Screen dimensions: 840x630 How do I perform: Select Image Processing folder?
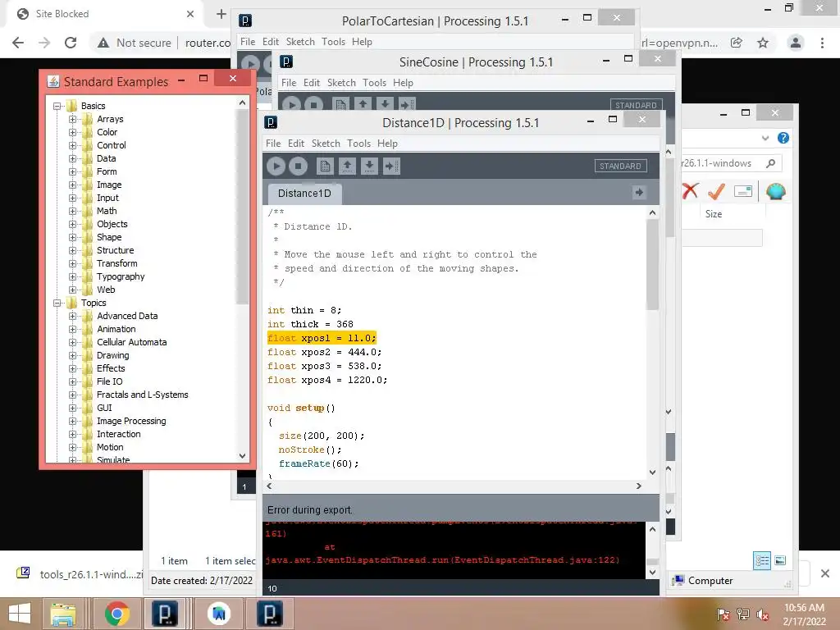tap(131, 421)
